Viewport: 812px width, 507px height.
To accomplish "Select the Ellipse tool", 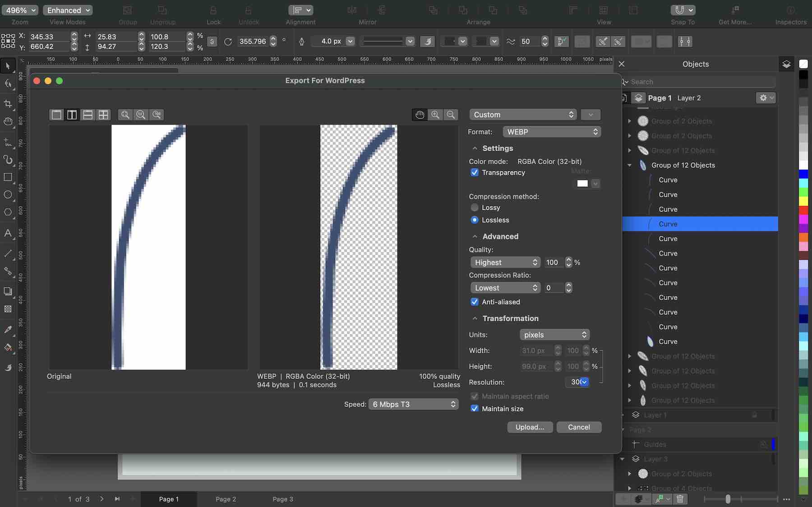I will [x=8, y=194].
